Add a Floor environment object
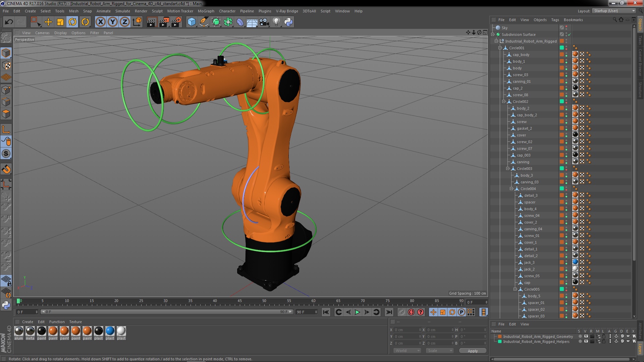644x362 pixels. click(x=252, y=22)
